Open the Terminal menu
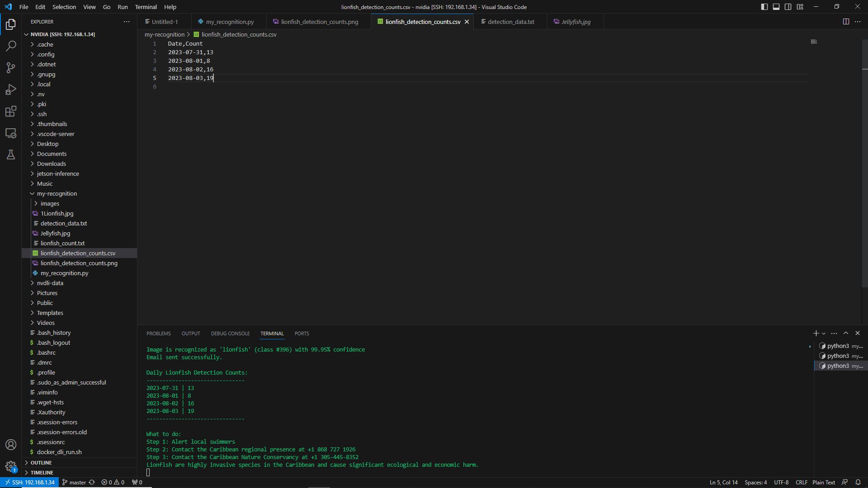868x488 pixels. click(146, 7)
